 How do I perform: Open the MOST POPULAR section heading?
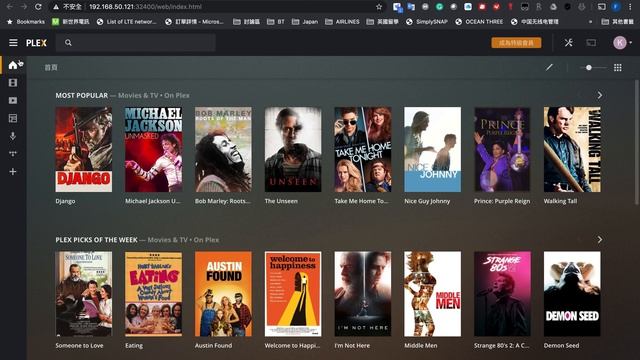82,95
